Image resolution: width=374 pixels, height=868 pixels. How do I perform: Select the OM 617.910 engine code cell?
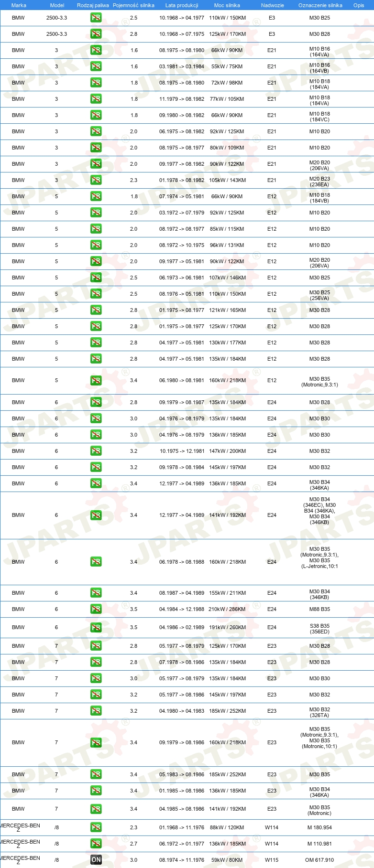click(x=319, y=860)
